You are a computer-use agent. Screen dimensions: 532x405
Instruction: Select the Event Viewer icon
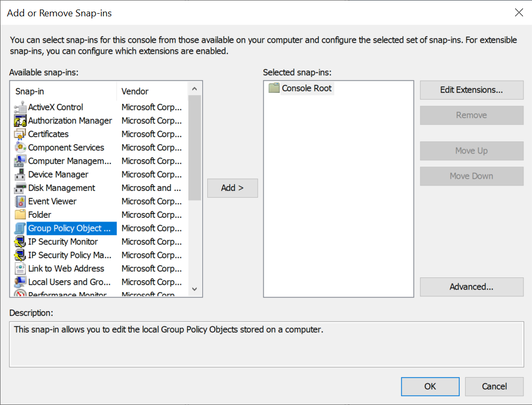(x=20, y=201)
